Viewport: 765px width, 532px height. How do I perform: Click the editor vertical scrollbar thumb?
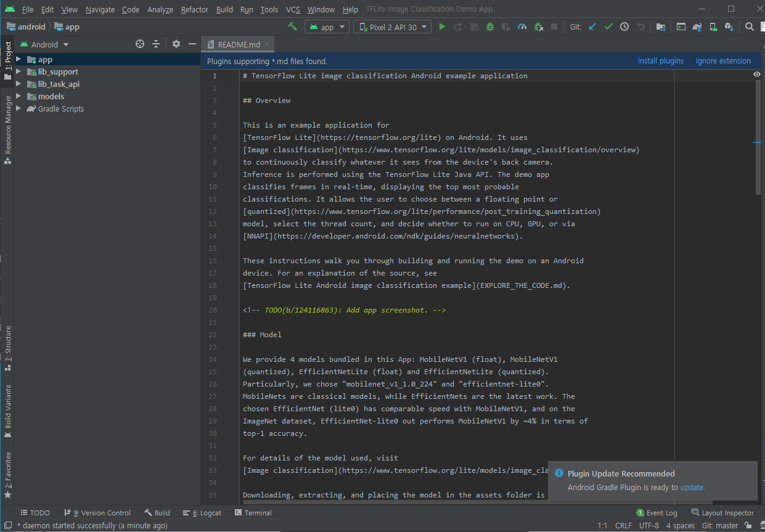758,137
